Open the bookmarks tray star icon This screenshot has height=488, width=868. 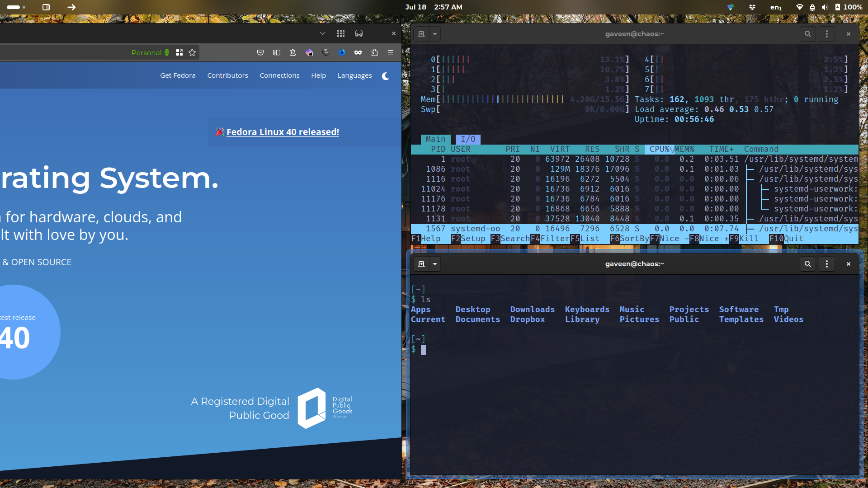click(293, 52)
